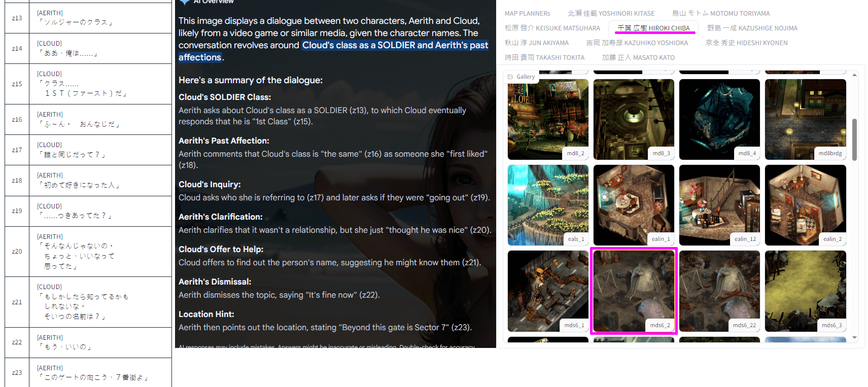868x387 pixels.
Task: Click the z17 row label cell
Action: point(17,150)
